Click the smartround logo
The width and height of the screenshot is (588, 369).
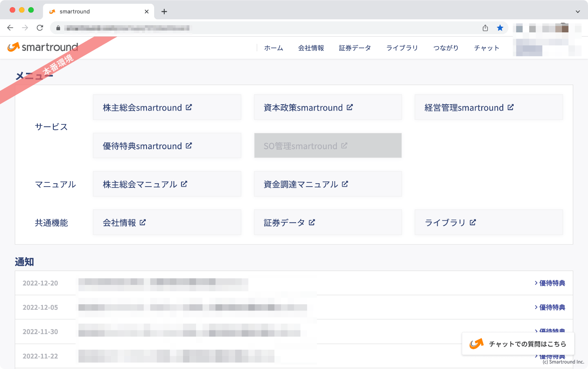(x=43, y=47)
